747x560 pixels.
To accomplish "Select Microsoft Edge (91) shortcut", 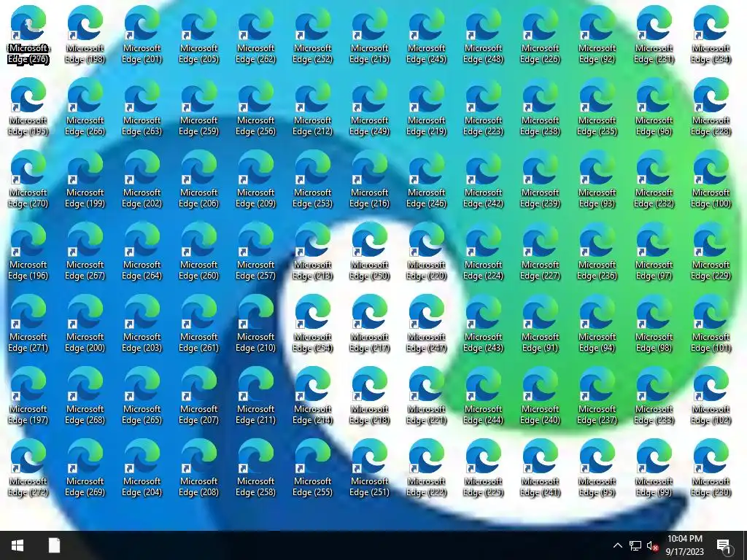I will click(x=540, y=323).
